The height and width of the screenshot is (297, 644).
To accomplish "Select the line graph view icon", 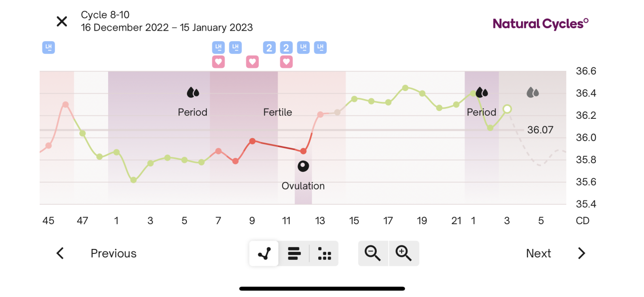I will (x=263, y=253).
